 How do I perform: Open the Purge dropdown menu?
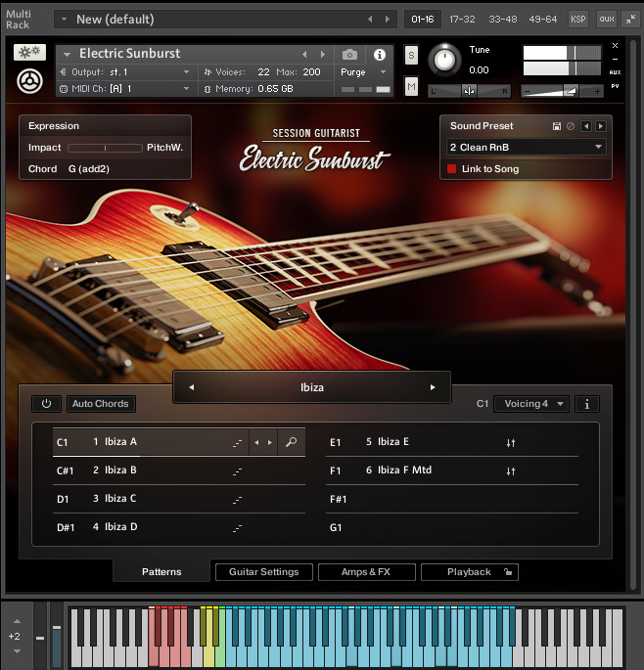pos(384,72)
